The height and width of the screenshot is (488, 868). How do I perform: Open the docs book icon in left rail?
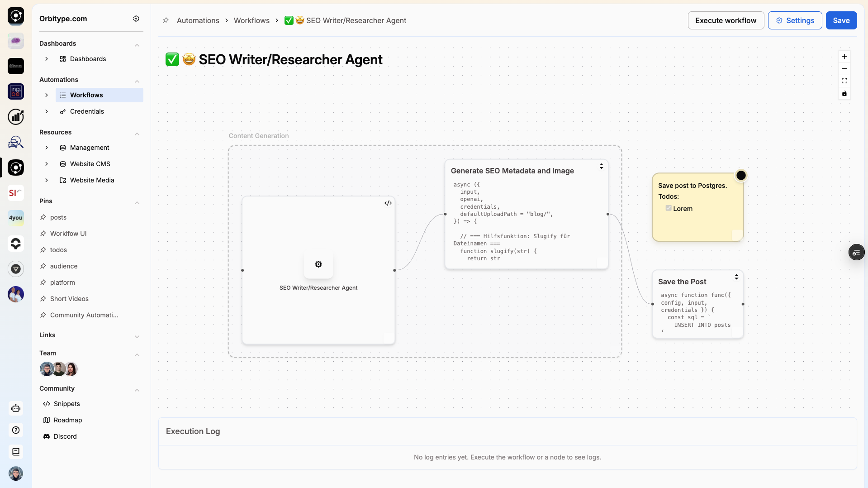(x=16, y=452)
